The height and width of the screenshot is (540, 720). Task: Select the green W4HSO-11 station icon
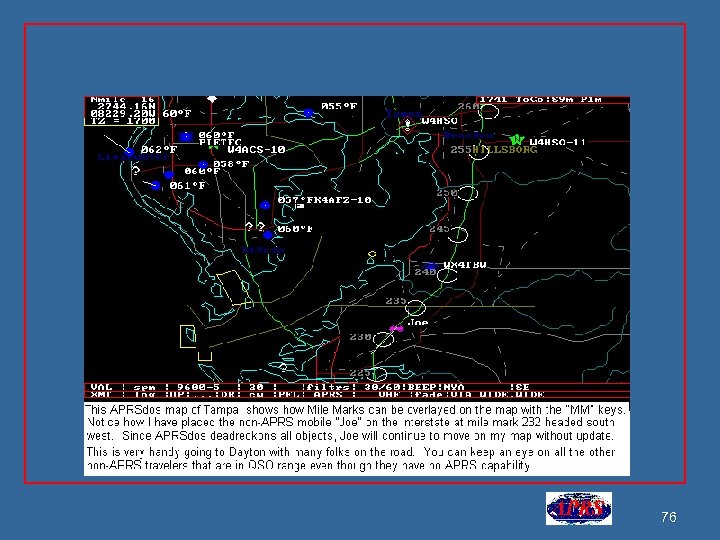click(x=517, y=139)
